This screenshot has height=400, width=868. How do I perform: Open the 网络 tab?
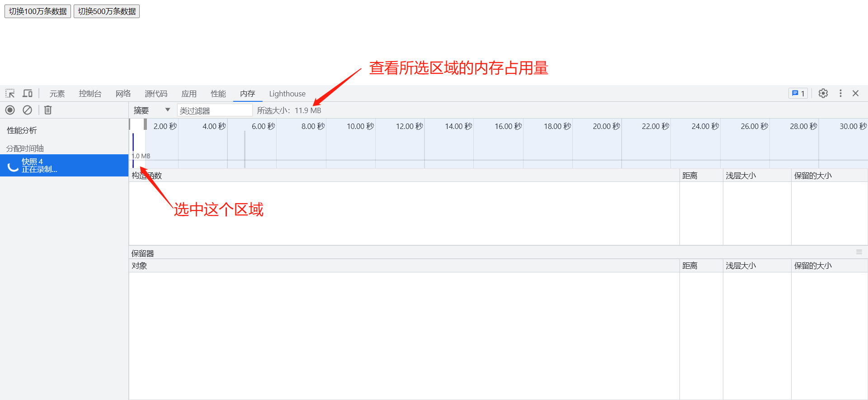[x=123, y=94]
